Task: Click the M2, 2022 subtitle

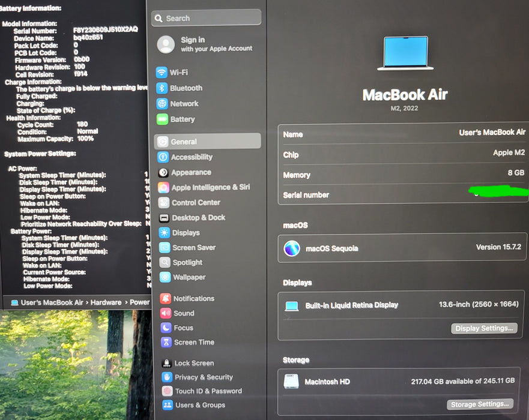Action: tap(404, 108)
